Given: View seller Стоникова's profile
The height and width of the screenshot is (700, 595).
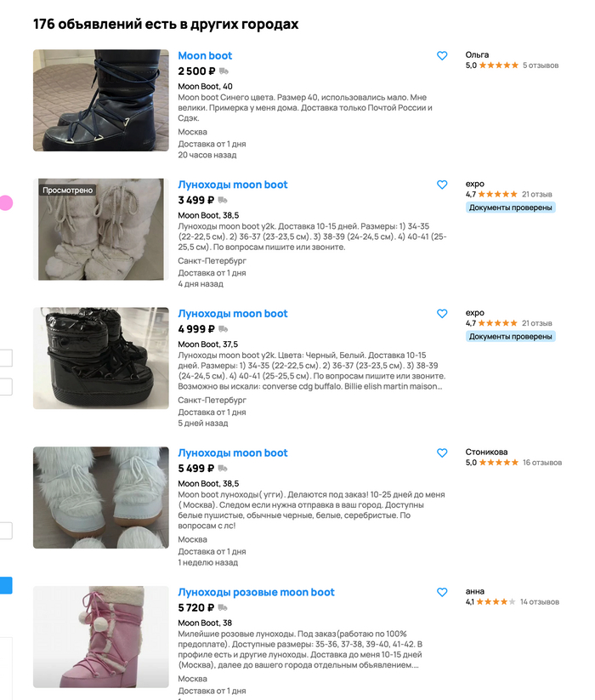Looking at the screenshot, I should tap(486, 452).
